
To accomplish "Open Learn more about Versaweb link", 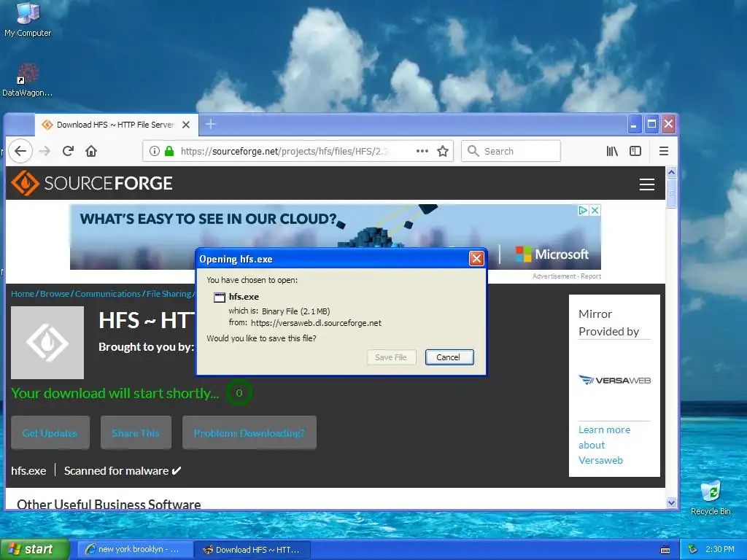I will click(x=604, y=445).
